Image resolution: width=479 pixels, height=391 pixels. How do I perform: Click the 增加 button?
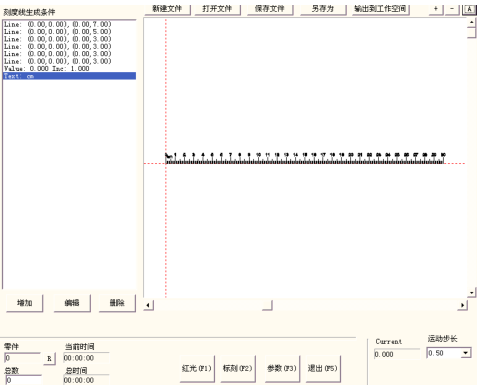click(25, 303)
